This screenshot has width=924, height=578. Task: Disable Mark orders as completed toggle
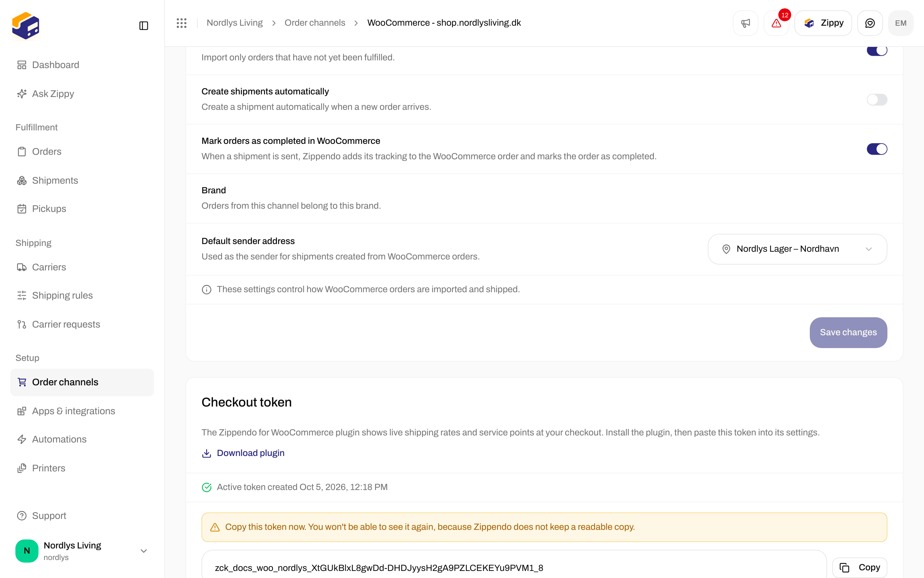[877, 149]
